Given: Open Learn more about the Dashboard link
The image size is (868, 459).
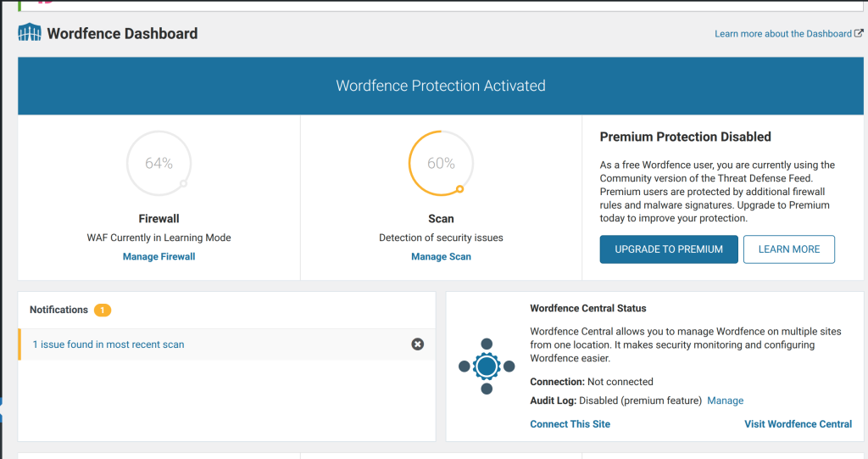Looking at the screenshot, I should [x=782, y=34].
